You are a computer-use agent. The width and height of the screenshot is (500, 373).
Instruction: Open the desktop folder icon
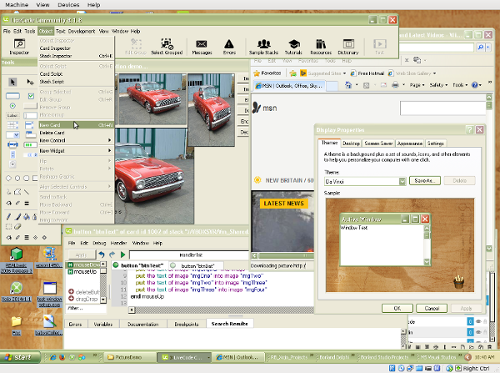[16, 321]
